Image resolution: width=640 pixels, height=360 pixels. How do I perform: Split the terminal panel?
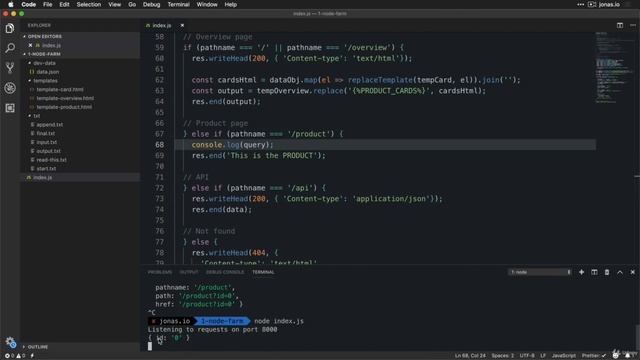594,272
